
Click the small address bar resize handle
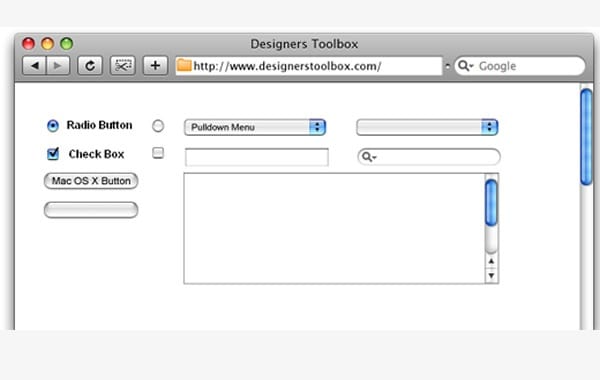(x=447, y=66)
